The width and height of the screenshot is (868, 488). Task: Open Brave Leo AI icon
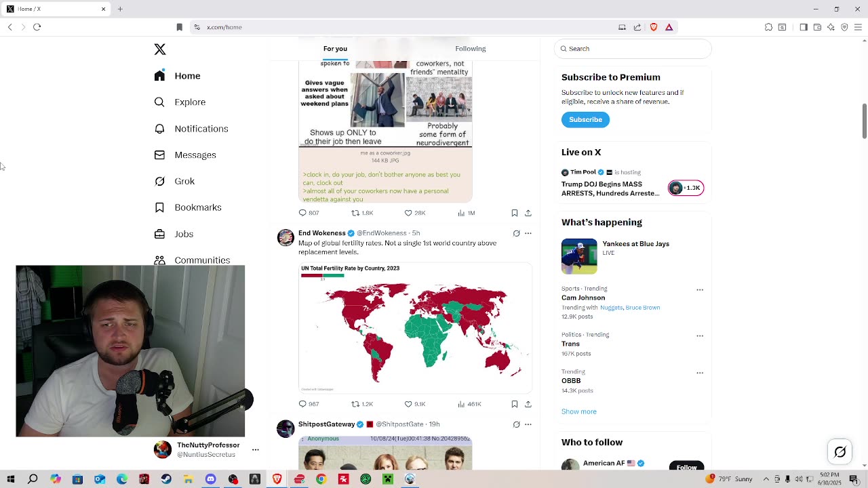[x=831, y=27]
